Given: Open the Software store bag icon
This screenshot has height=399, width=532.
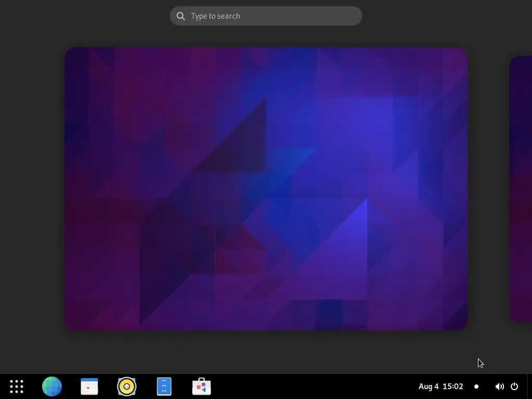Looking at the screenshot, I should pyautogui.click(x=202, y=387).
